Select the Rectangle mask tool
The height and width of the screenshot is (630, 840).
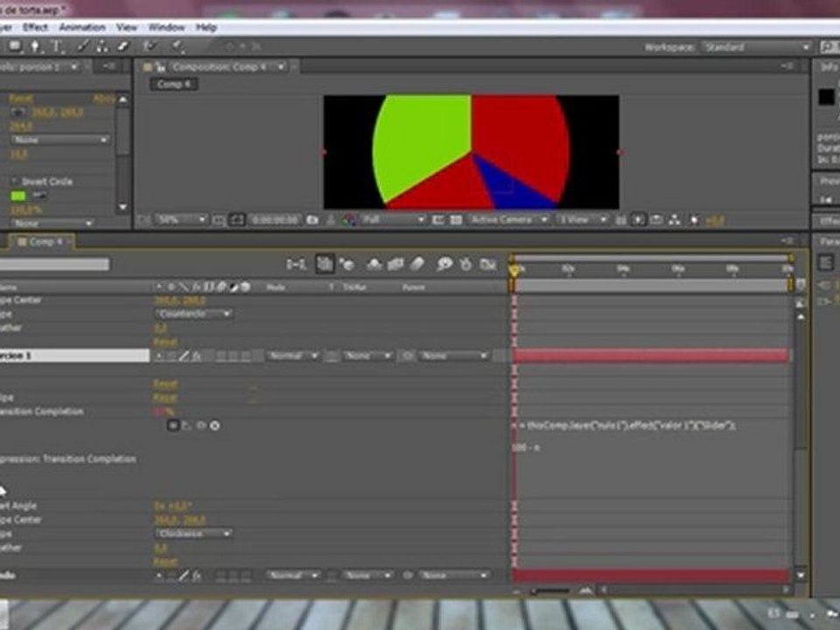pos(15,46)
